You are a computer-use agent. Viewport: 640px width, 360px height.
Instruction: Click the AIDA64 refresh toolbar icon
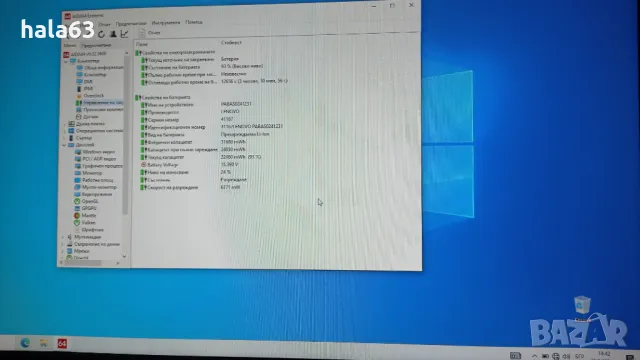coord(101,34)
